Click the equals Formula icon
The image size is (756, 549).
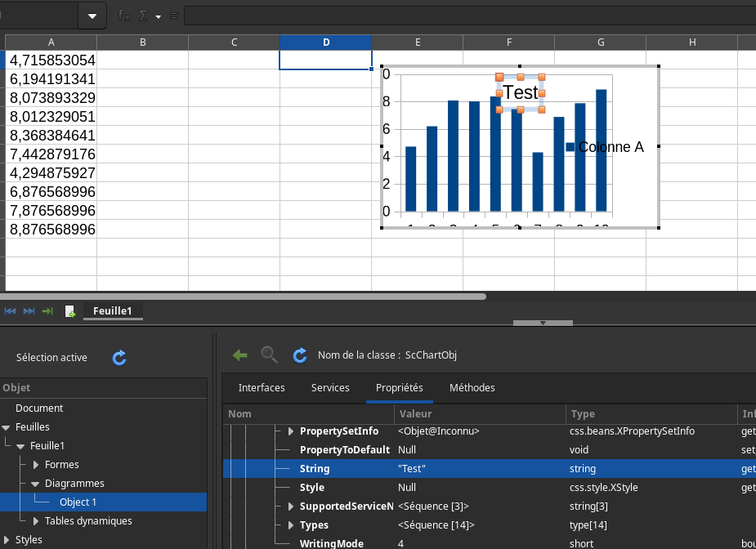[173, 16]
